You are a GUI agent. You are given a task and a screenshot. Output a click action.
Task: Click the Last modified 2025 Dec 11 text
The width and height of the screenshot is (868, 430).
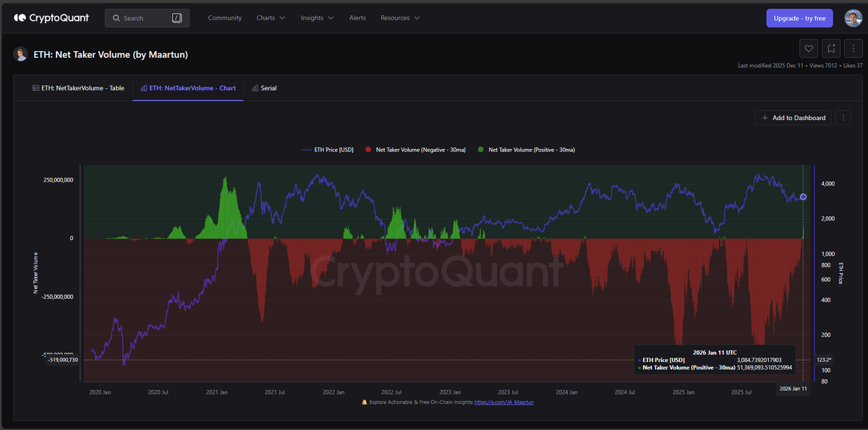tap(771, 66)
